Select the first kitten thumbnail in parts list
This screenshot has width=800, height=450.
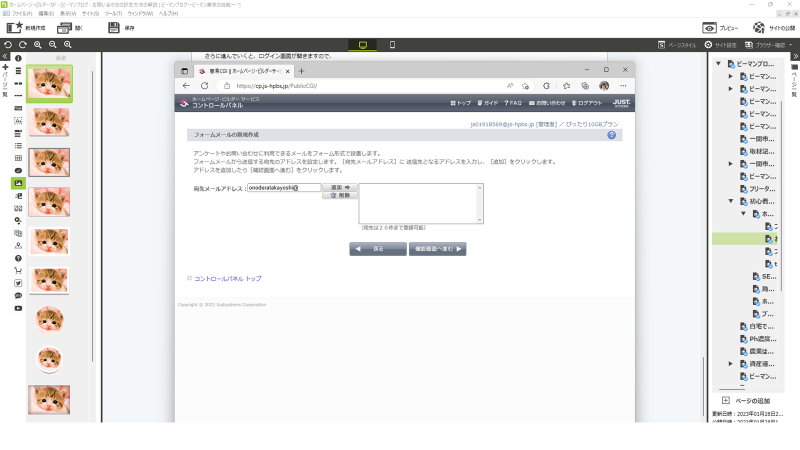pos(48,84)
